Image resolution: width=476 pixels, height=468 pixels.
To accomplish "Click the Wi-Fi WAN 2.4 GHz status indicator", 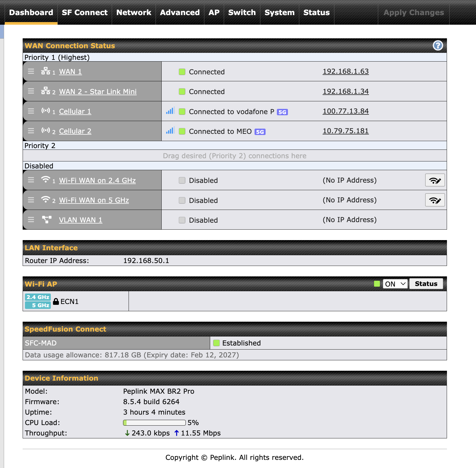I will [182, 180].
